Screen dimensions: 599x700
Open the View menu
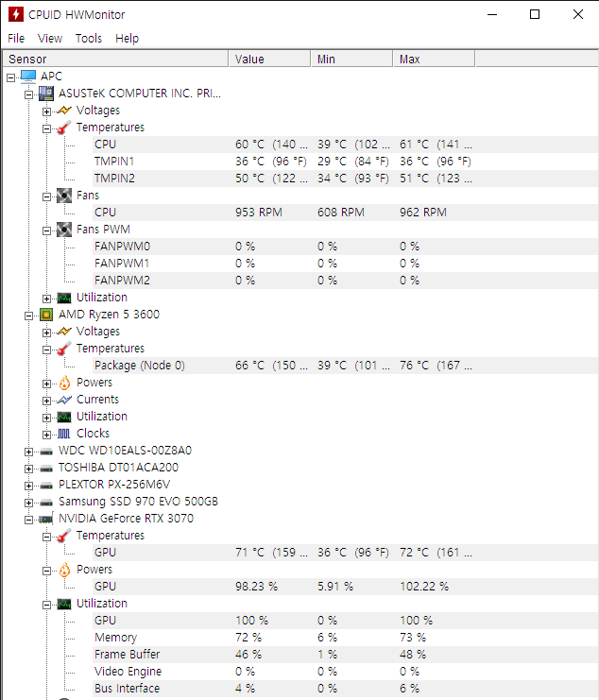pos(49,39)
